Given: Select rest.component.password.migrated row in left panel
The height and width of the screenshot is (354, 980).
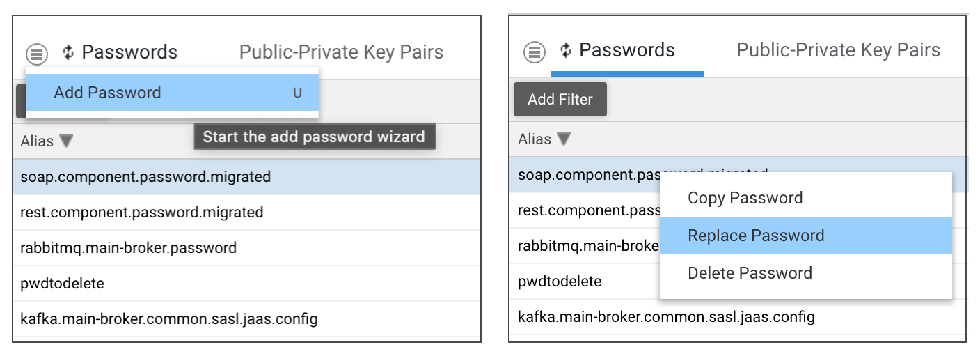Looking at the screenshot, I should (246, 213).
